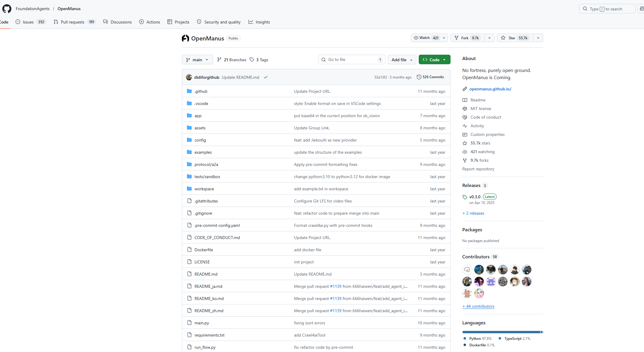Viewport: 644px width, 352px height.
Task: View all 526 Commits
Action: [x=430, y=77]
